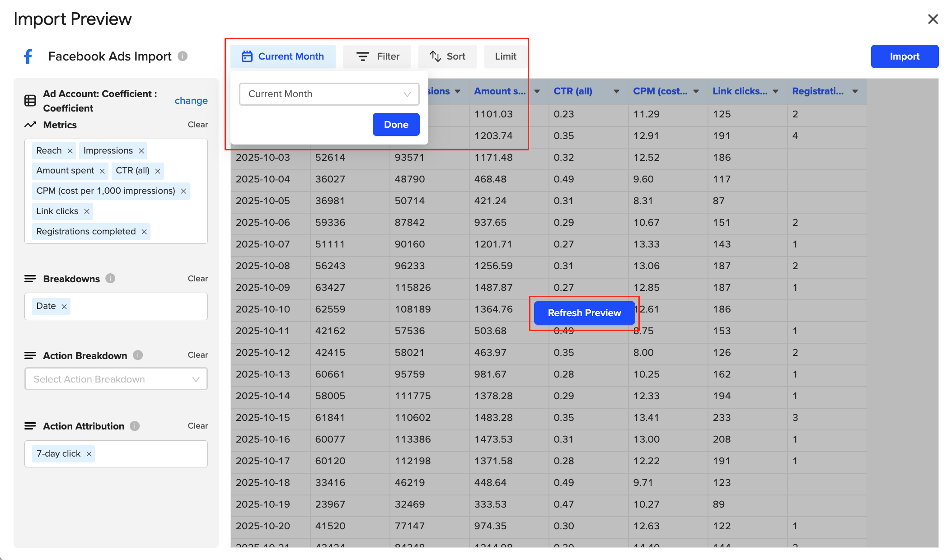Remove the Date breakdown chip
This screenshot has width=947, height=560.
coord(64,306)
